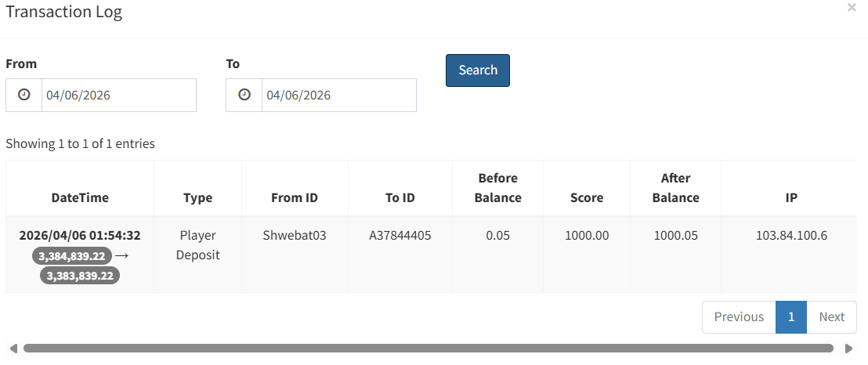This screenshot has height=365, width=868.
Task: Click the horizontal scrollbar left arrow
Action: 13,349
